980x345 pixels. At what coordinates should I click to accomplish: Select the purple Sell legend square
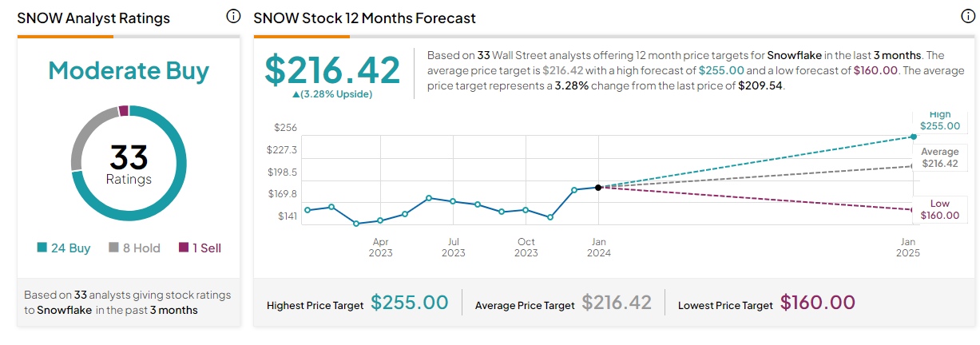coord(183,248)
